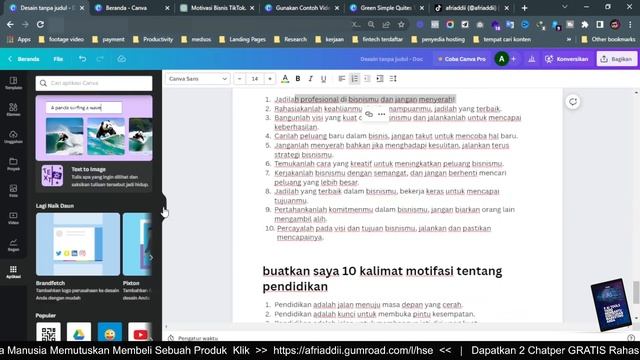Open the Google Drive app in Populer
Screen dimensions: 640x360
(x=79, y=332)
